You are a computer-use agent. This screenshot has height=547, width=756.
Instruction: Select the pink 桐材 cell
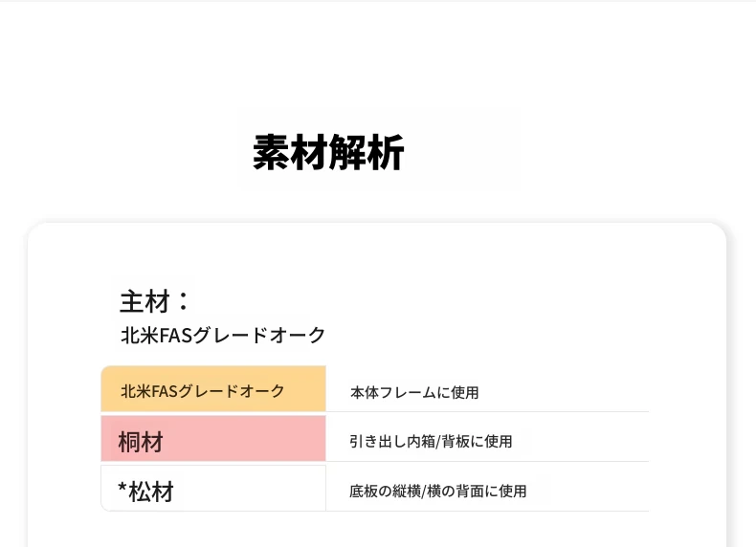click(x=213, y=439)
